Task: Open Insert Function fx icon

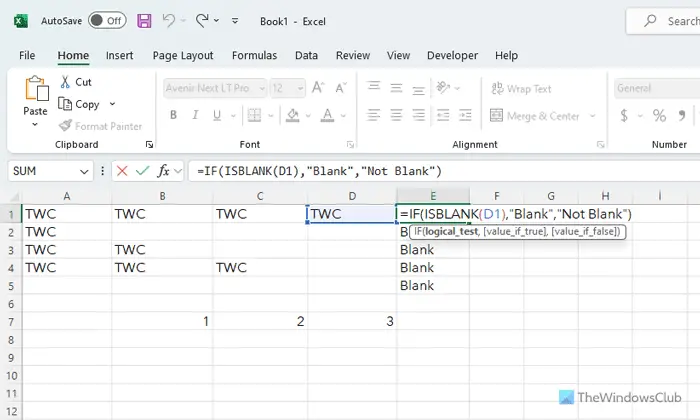Action: (x=163, y=171)
